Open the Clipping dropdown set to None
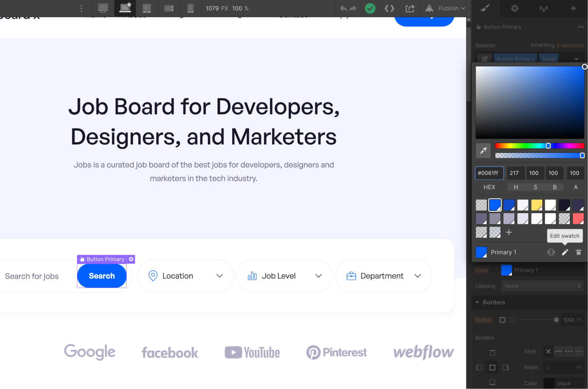Image resolution: width=588 pixels, height=389 pixels. (542, 286)
